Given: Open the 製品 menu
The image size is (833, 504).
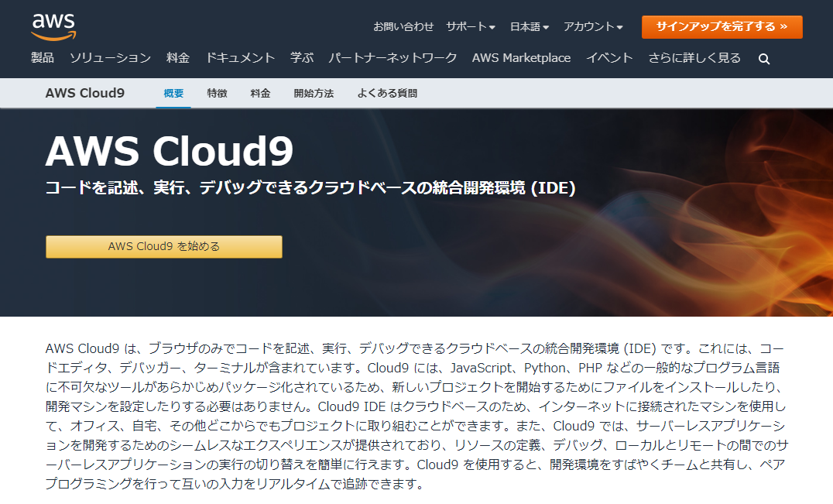Looking at the screenshot, I should [43, 58].
